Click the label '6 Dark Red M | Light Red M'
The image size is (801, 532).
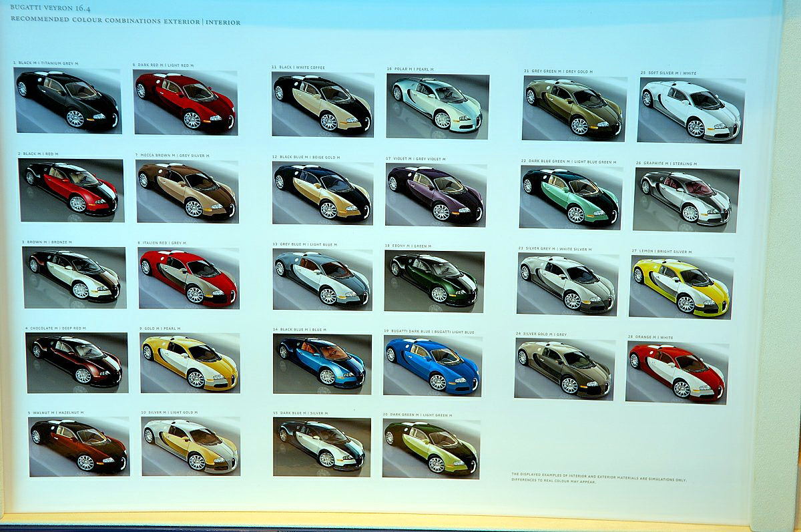(x=163, y=65)
